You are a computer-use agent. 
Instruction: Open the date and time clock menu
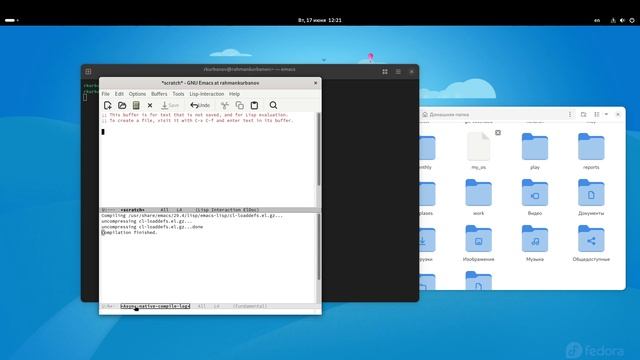(x=320, y=20)
